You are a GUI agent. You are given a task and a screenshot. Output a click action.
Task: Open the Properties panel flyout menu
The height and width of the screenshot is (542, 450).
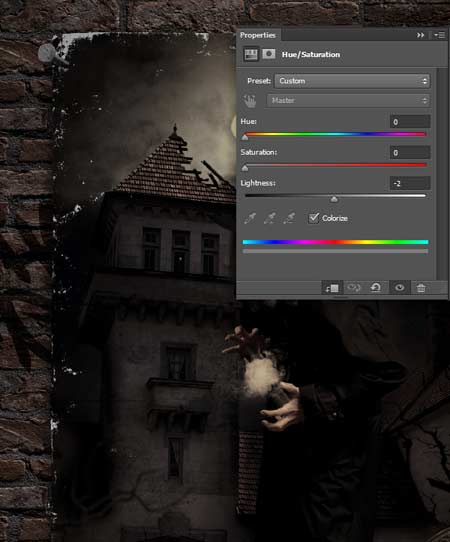[439, 35]
